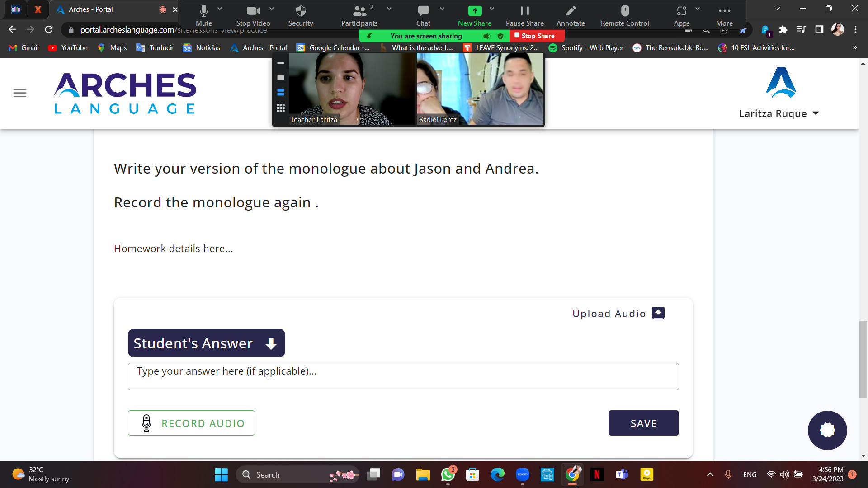The image size is (868, 488).
Task: Open Netflix from taskbar
Action: (597, 474)
